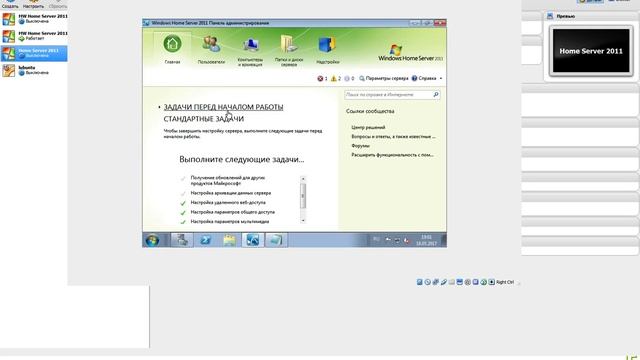Click USB status icon in VM status bar

pyautogui.click(x=444, y=282)
